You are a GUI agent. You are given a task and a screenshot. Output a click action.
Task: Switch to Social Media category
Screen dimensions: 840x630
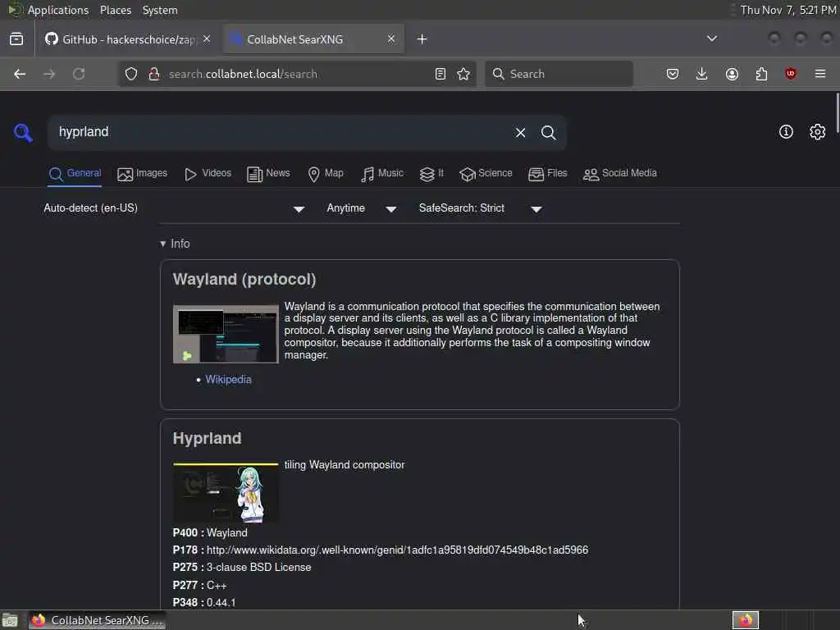[x=620, y=174]
